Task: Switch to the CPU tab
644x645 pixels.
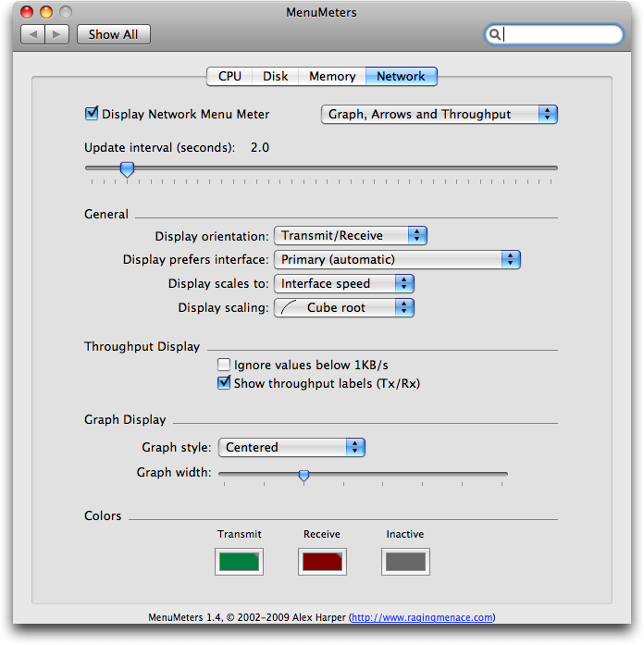Action: (x=229, y=77)
